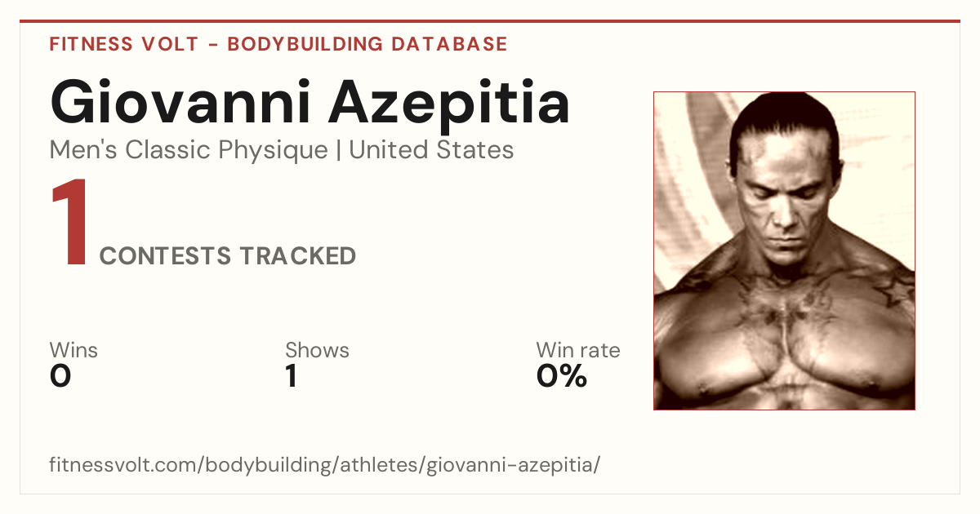Click the Shows stat label
Screen dimensions: 980x514
point(317,350)
